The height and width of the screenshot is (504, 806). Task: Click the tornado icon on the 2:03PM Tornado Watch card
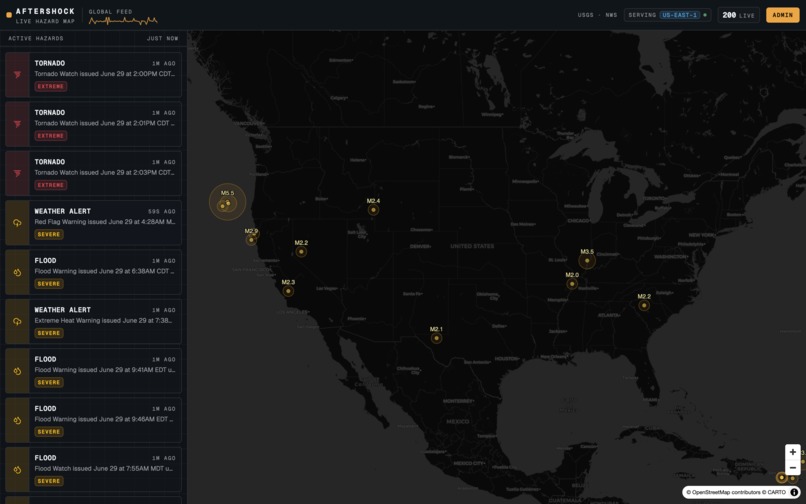point(17,173)
